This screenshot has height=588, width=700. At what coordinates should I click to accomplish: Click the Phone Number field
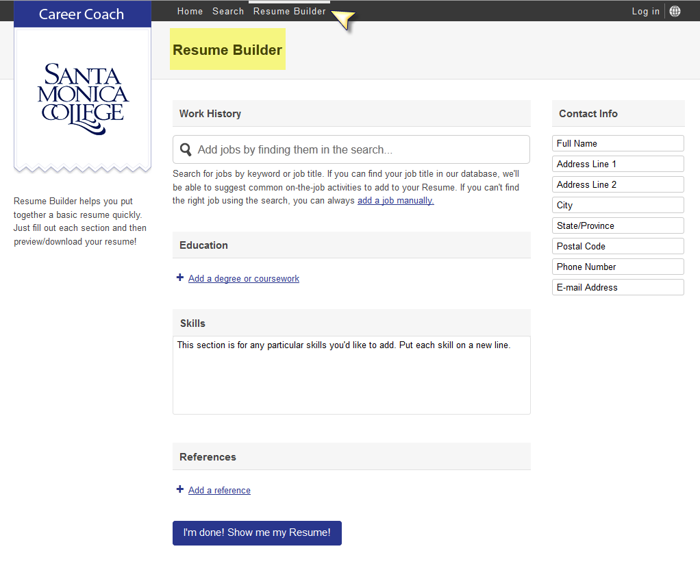(617, 266)
